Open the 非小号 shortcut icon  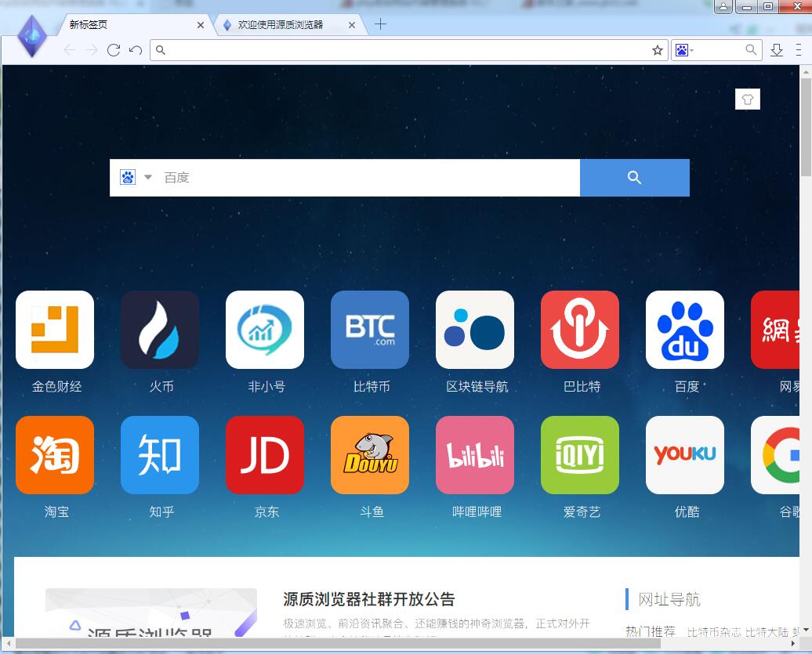point(265,330)
